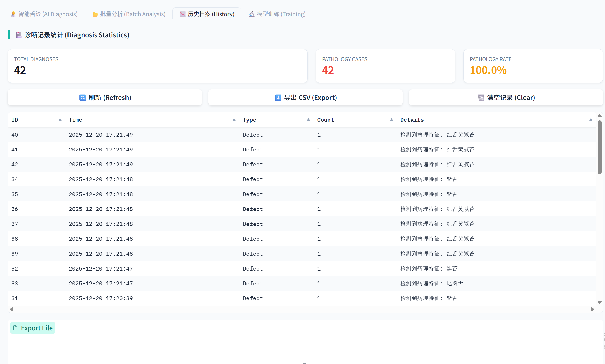The width and height of the screenshot is (605, 364).
Task: Click the blue download arrow icon
Action: point(278,98)
